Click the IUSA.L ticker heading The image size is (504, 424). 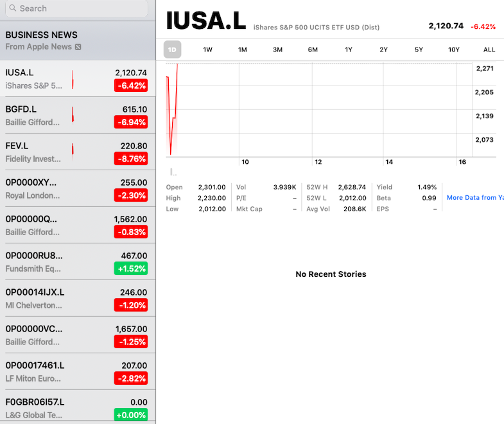(x=206, y=21)
